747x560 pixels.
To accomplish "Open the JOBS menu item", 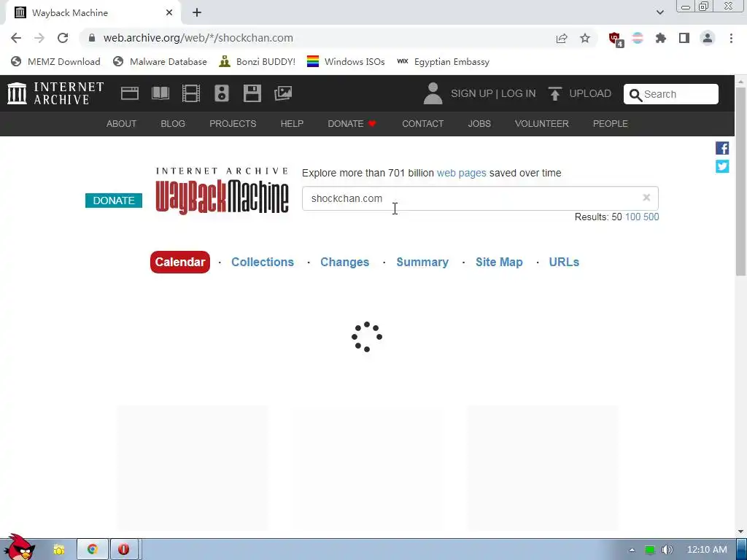I will point(479,124).
